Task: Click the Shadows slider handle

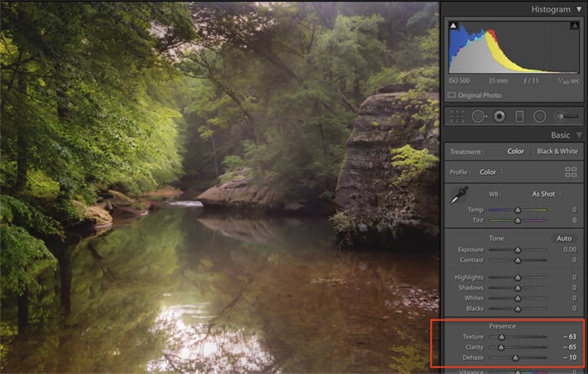Action: [x=518, y=287]
